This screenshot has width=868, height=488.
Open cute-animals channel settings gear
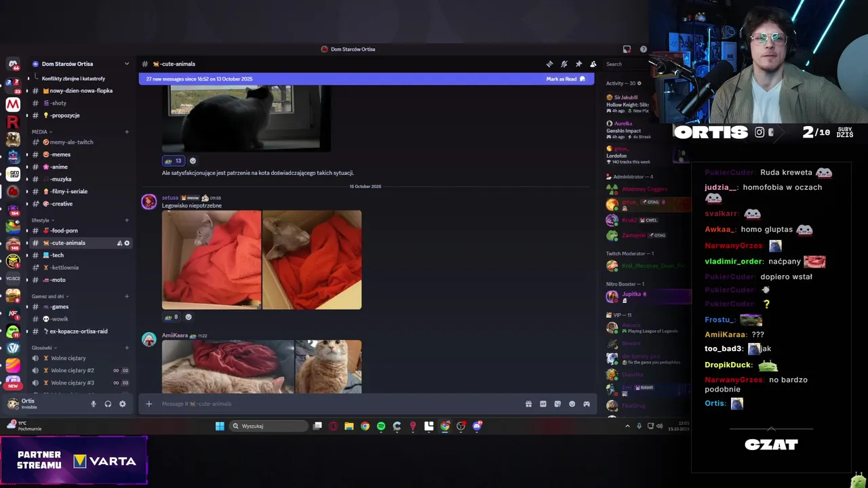127,243
